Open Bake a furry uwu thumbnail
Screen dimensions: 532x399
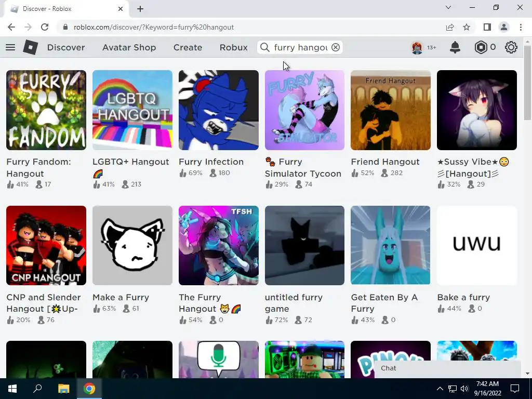coord(477,245)
